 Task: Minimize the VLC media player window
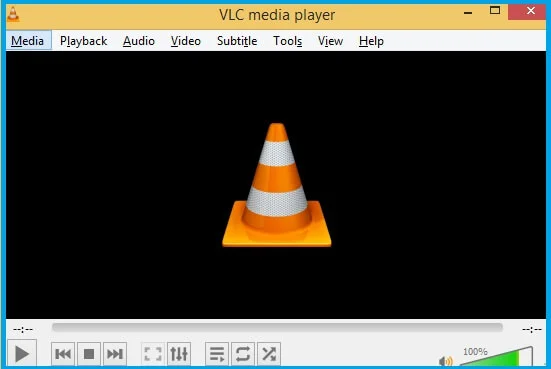[468, 13]
